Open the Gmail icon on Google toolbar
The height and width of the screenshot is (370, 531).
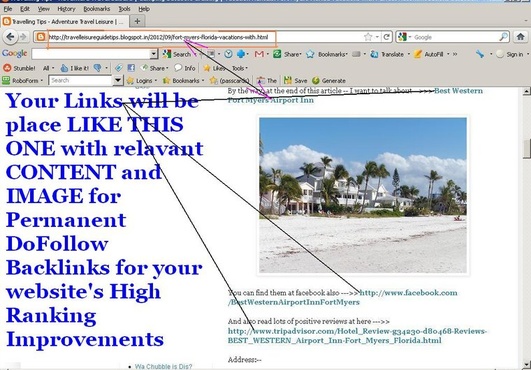click(259, 54)
